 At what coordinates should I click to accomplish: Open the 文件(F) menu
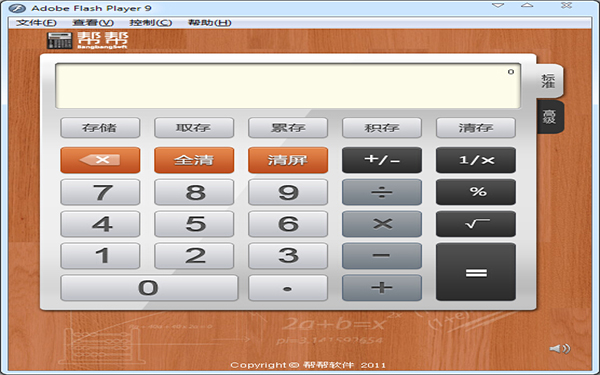(x=36, y=23)
